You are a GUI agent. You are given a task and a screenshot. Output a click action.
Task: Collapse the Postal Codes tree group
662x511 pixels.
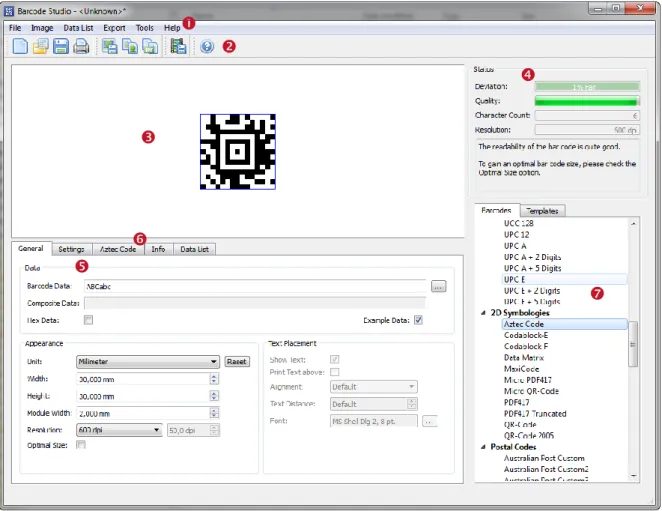point(483,447)
